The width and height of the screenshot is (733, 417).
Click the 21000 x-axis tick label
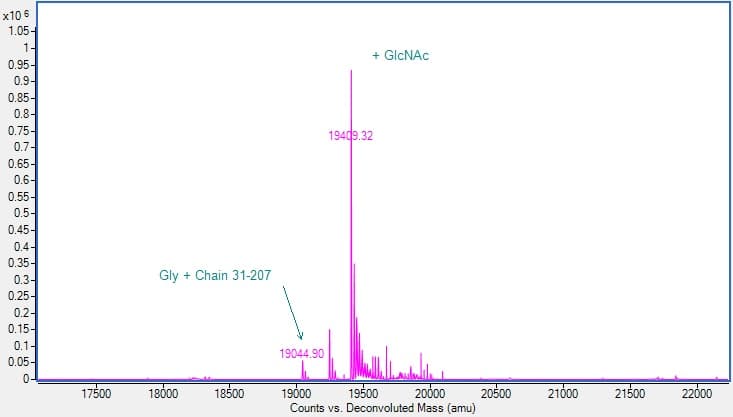[563, 394]
